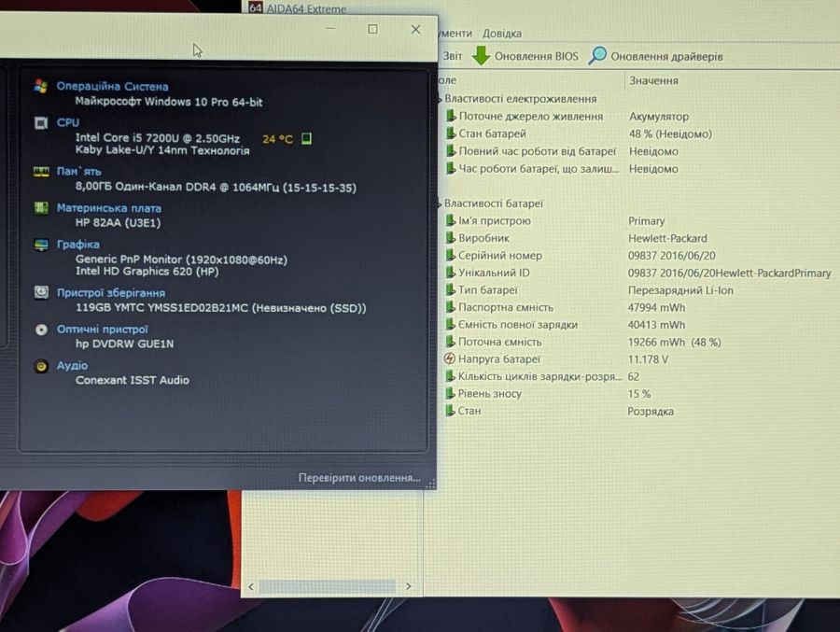Click the value 11.178 V
The image size is (840, 632).
pos(648,359)
